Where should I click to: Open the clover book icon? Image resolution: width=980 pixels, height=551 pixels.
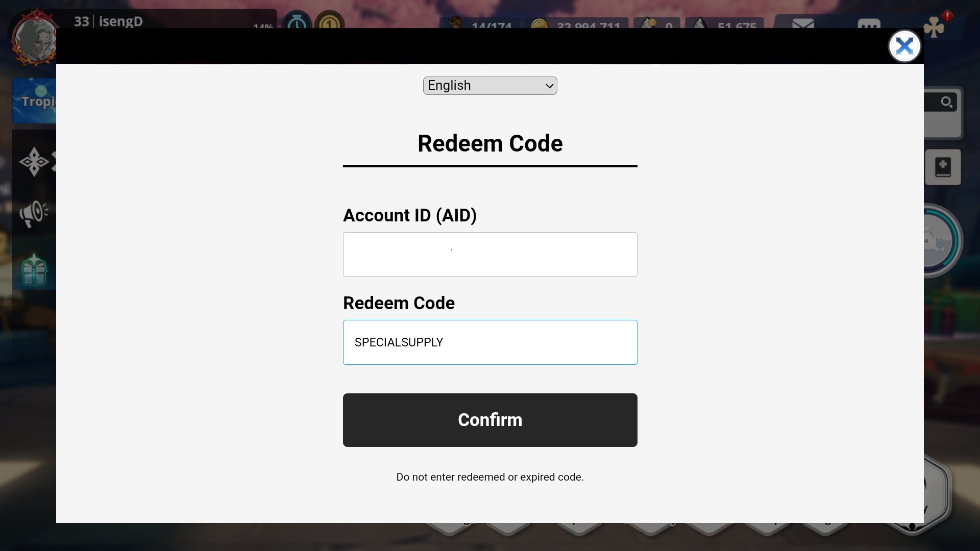pos(942,167)
